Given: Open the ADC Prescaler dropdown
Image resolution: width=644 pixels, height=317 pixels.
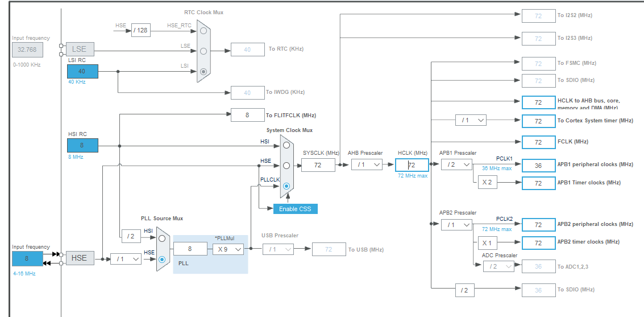Looking at the screenshot, I should (498, 266).
